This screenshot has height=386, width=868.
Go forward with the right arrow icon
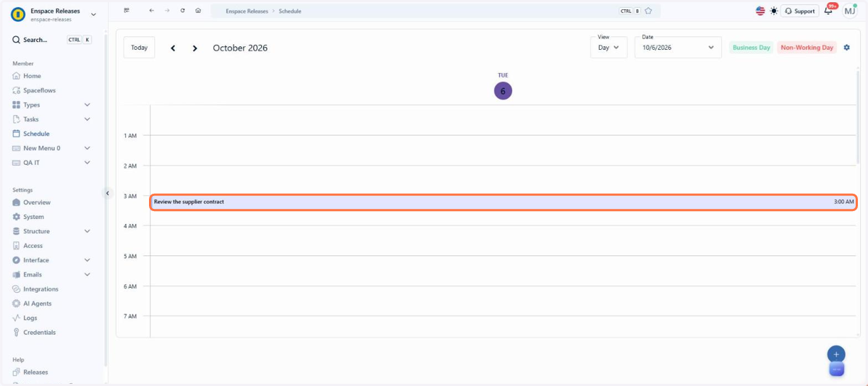click(x=167, y=11)
